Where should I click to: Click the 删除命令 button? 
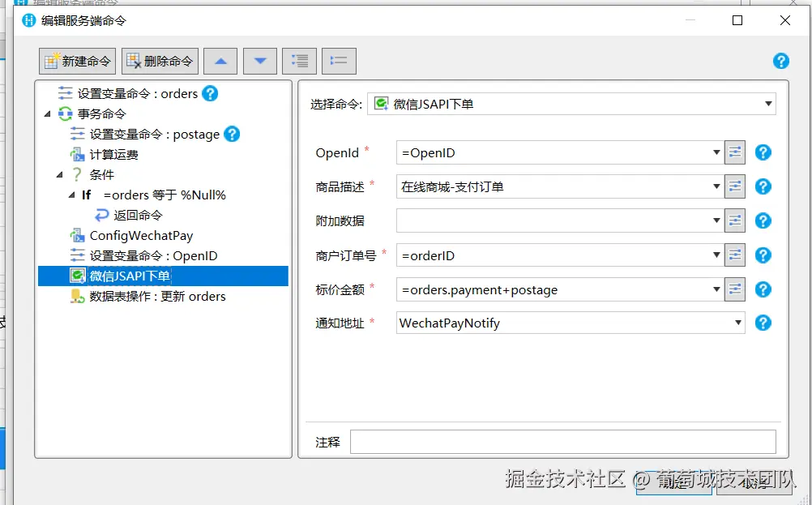tap(160, 62)
